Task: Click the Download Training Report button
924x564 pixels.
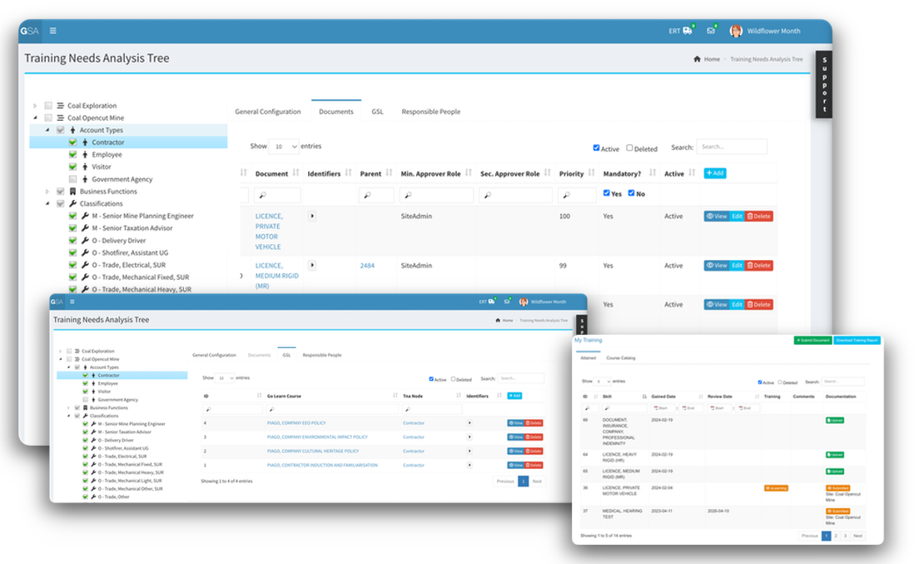Action: 857,341
